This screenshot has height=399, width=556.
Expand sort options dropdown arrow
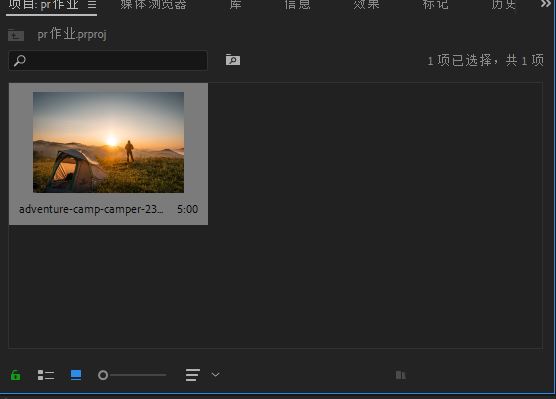(x=215, y=375)
